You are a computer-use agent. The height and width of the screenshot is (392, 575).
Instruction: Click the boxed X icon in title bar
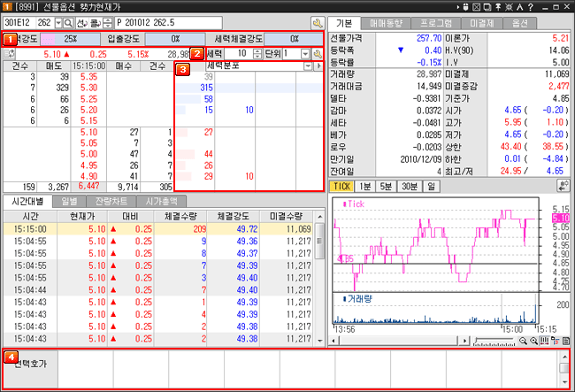coord(476,7)
